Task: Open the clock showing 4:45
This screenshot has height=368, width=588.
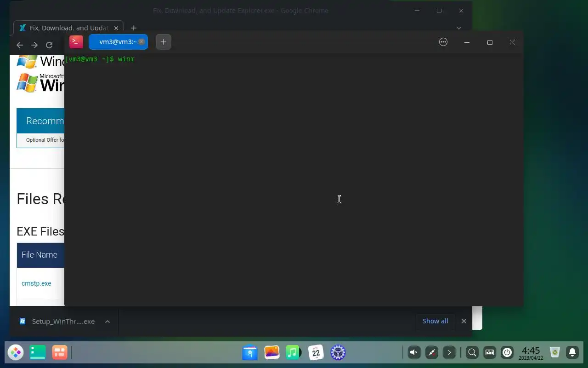Action: pyautogui.click(x=531, y=353)
